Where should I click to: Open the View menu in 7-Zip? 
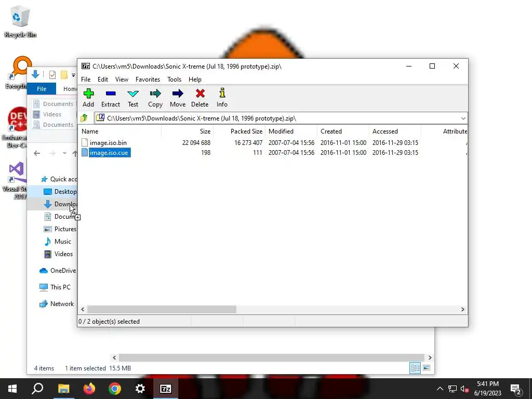click(x=122, y=79)
